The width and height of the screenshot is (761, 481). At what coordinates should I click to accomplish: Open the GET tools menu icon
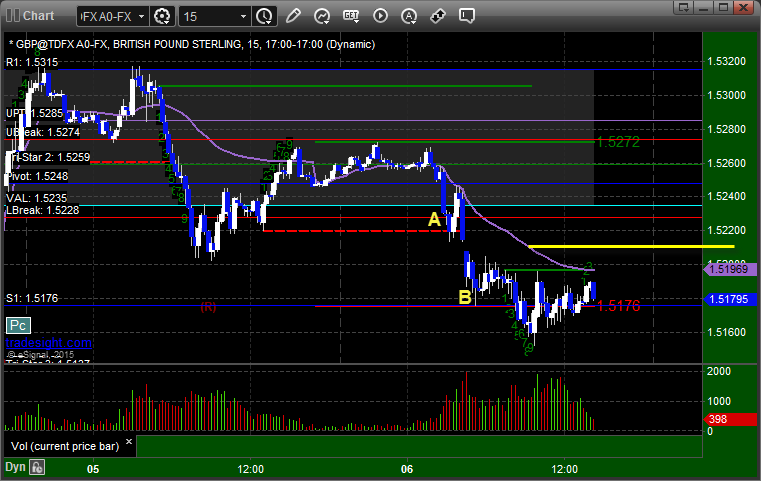point(351,16)
